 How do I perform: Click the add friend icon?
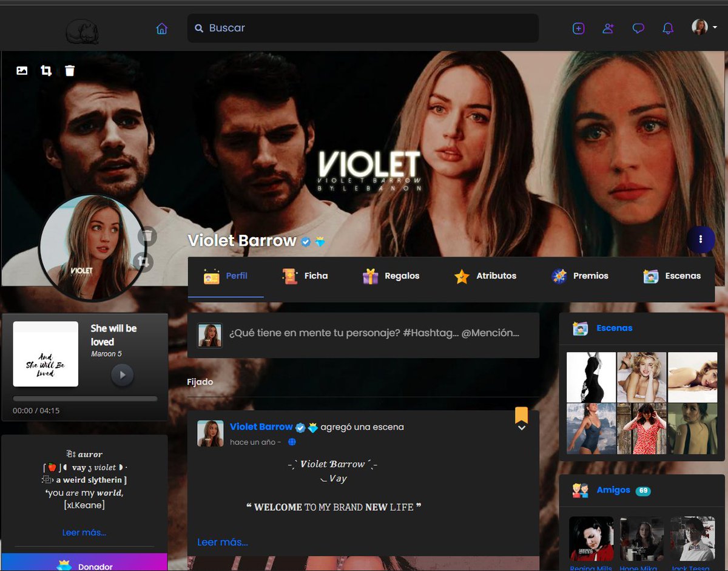pos(608,28)
